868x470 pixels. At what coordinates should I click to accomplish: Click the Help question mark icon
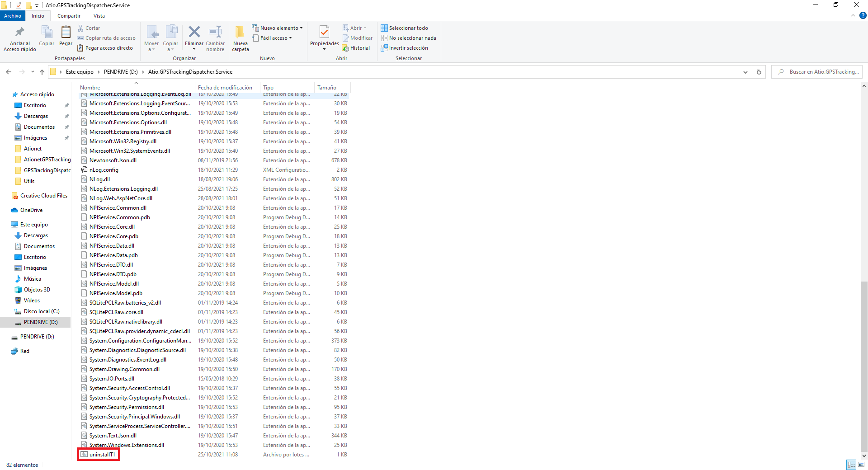pyautogui.click(x=863, y=15)
